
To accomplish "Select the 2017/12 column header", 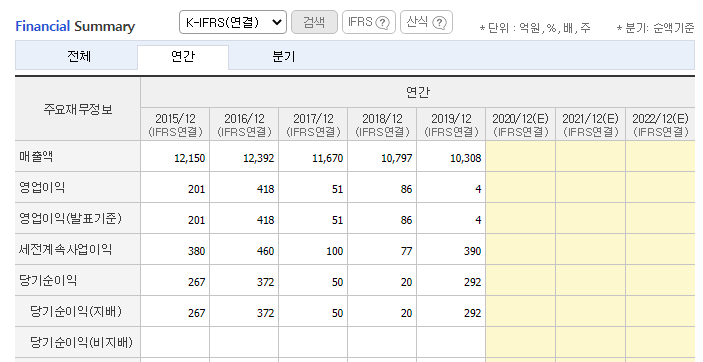I will 313,124.
